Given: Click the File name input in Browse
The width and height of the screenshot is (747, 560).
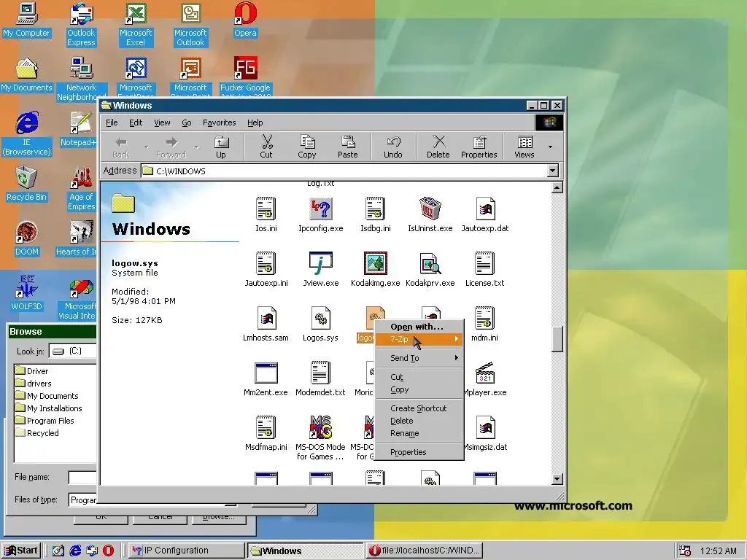Looking at the screenshot, I should click(x=83, y=477).
